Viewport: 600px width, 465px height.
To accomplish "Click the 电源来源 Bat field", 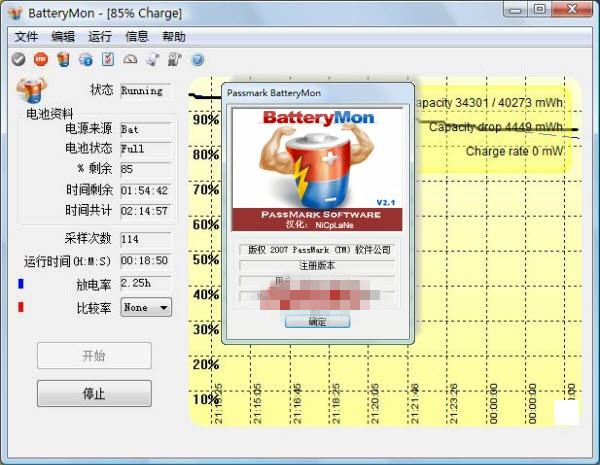I will [145, 130].
